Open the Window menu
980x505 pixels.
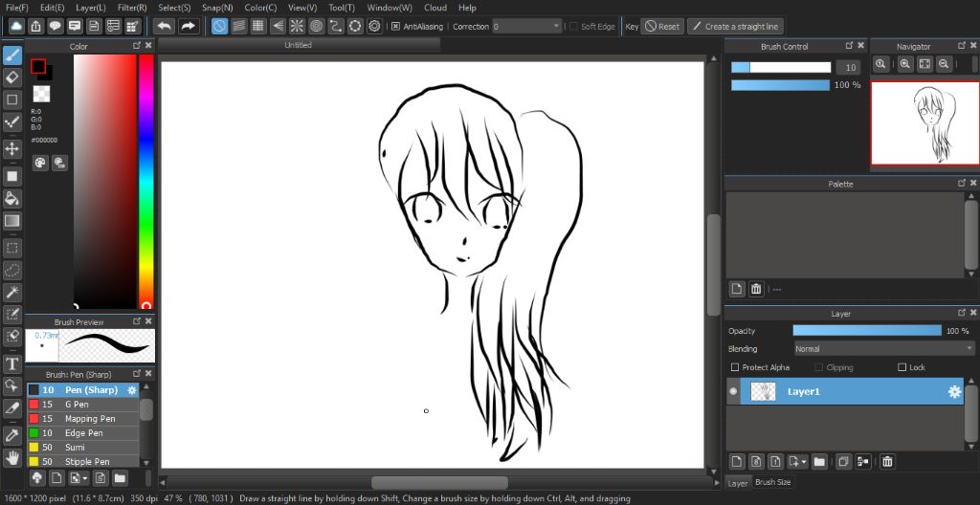tap(390, 8)
